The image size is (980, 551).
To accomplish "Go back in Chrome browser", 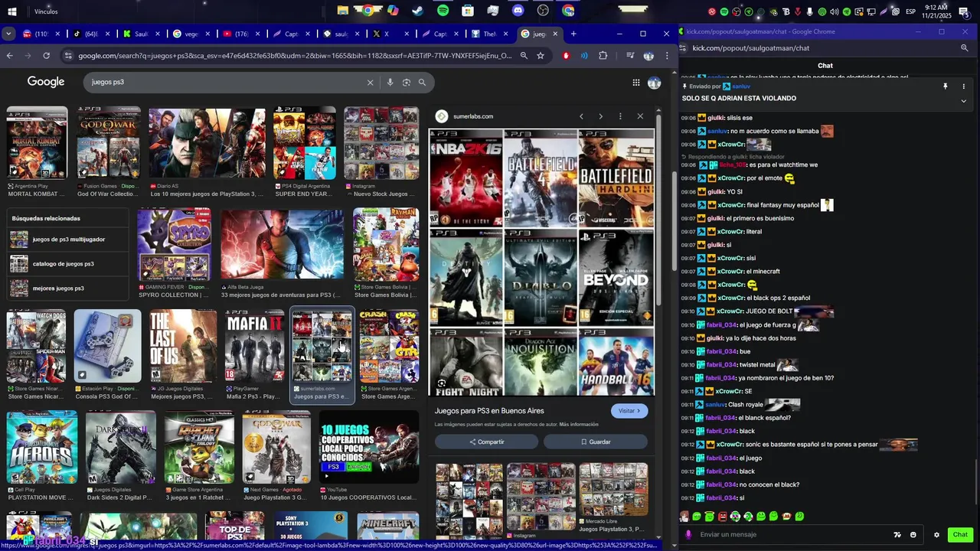I will [9, 56].
